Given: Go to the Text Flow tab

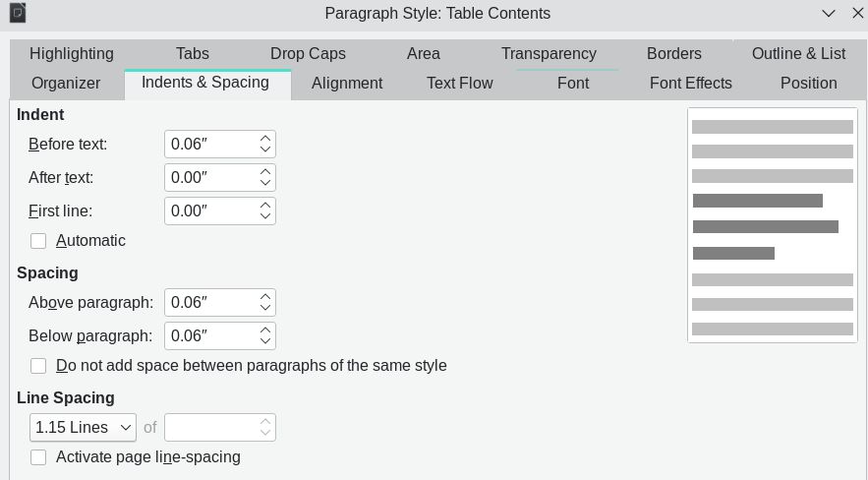Looking at the screenshot, I should click(459, 83).
